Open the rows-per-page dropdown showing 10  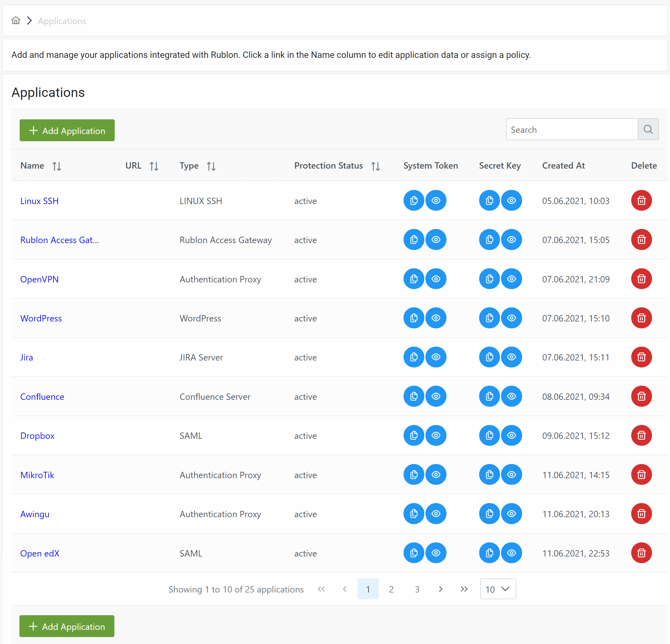pyautogui.click(x=498, y=589)
